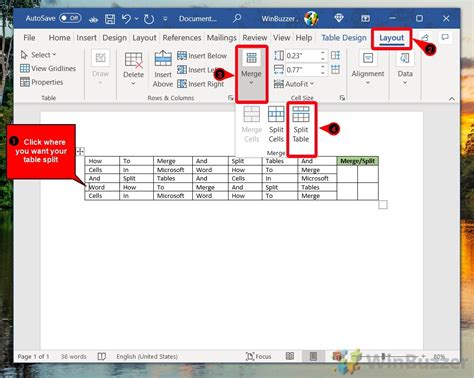Switch to the Table Design tab
This screenshot has height=378, width=474.
[x=344, y=38]
